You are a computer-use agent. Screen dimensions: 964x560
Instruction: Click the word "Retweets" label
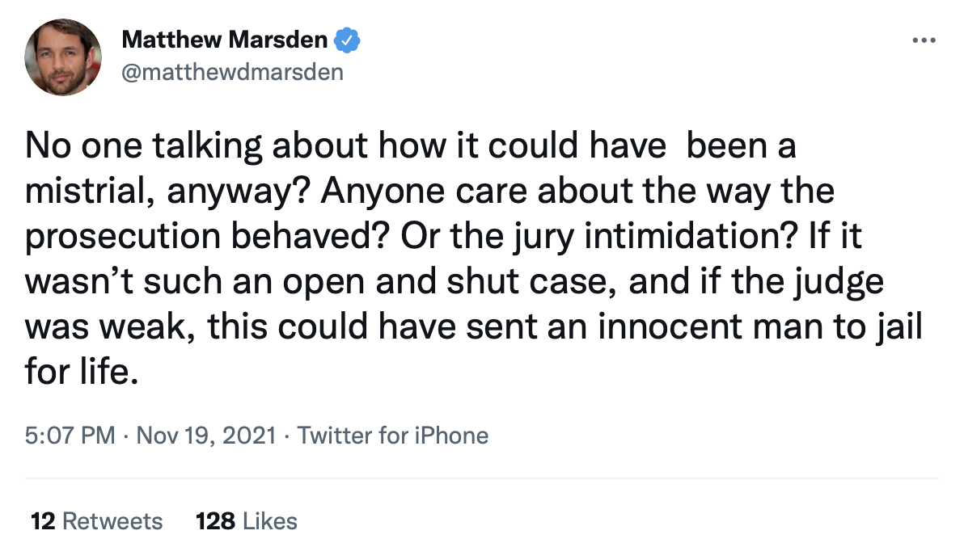[x=112, y=521]
